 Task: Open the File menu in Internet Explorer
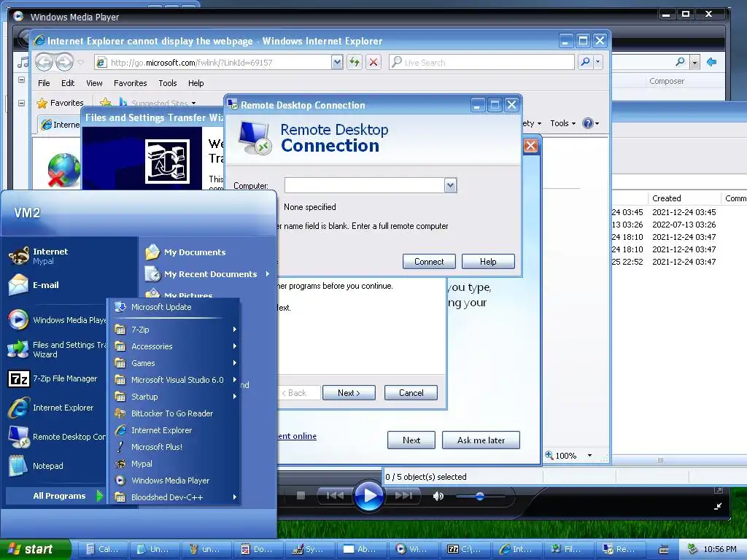pos(44,83)
